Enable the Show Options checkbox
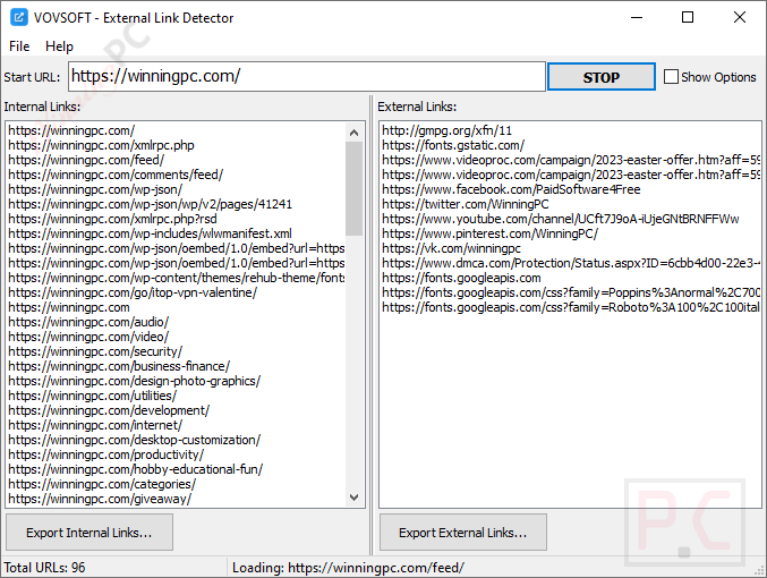Image resolution: width=767 pixels, height=578 pixels. tap(671, 77)
